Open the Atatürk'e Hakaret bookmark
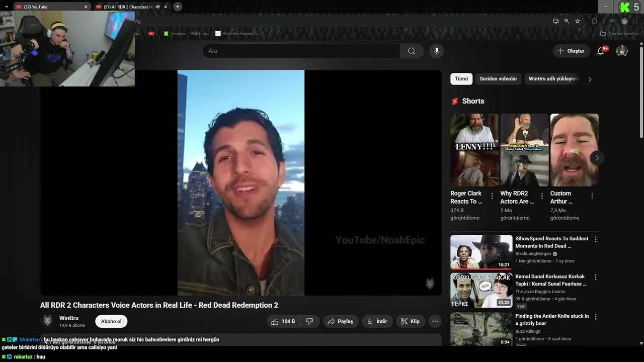Image resolution: width=644 pixels, height=362 pixels. tap(237, 33)
